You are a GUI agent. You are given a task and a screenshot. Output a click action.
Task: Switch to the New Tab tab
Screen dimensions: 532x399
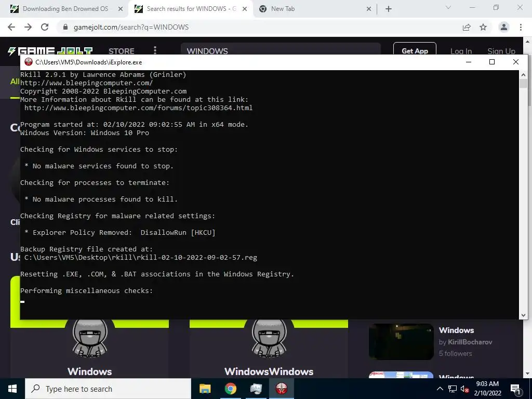(314, 9)
